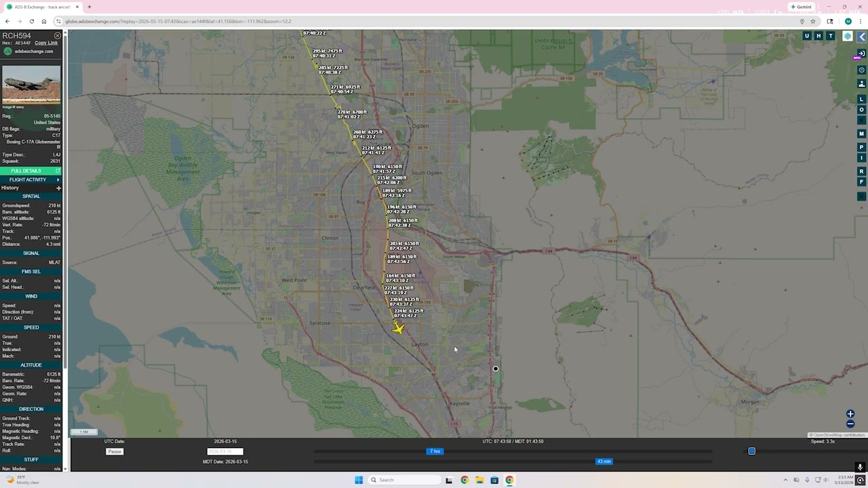
Task: Open File Explorer from taskbar
Action: point(479,480)
